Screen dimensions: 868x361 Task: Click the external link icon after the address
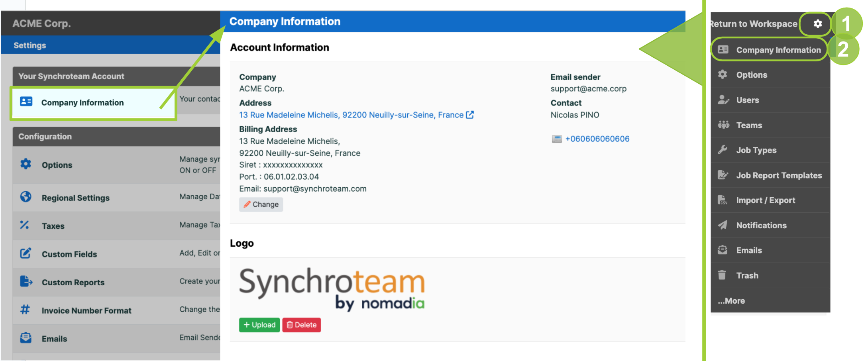pos(470,115)
